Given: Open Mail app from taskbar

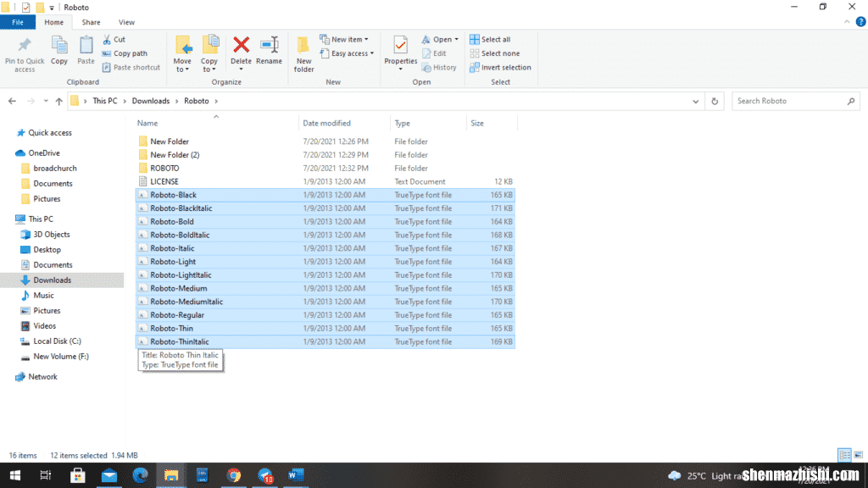Looking at the screenshot, I should pos(109,475).
